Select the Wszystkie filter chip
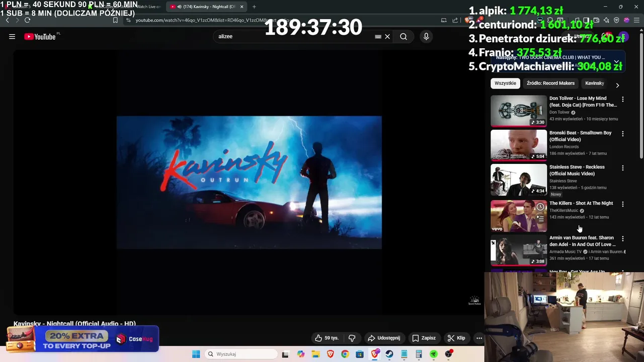644x362 pixels. tap(505, 83)
